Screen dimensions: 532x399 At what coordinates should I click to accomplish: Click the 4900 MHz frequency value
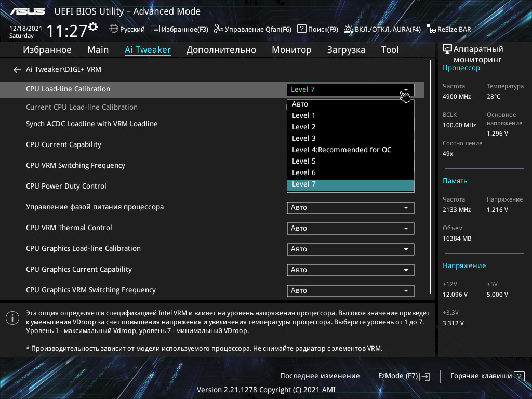457,97
